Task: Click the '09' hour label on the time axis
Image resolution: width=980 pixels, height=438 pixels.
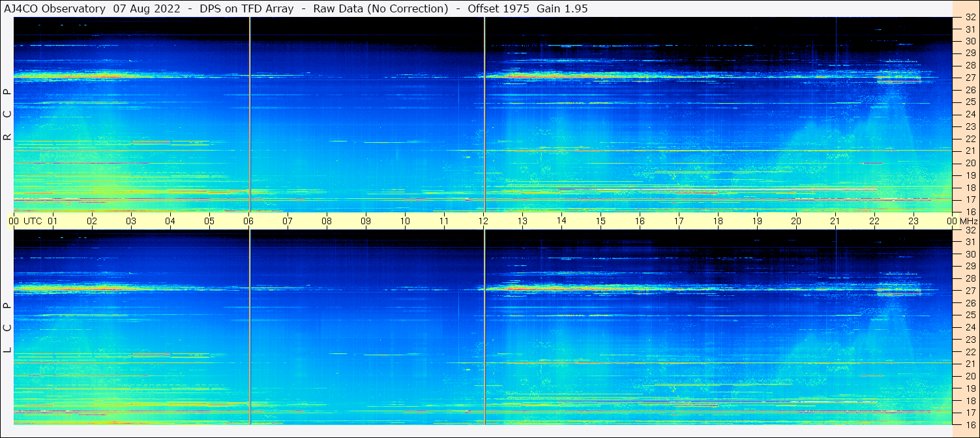Action: point(366,221)
